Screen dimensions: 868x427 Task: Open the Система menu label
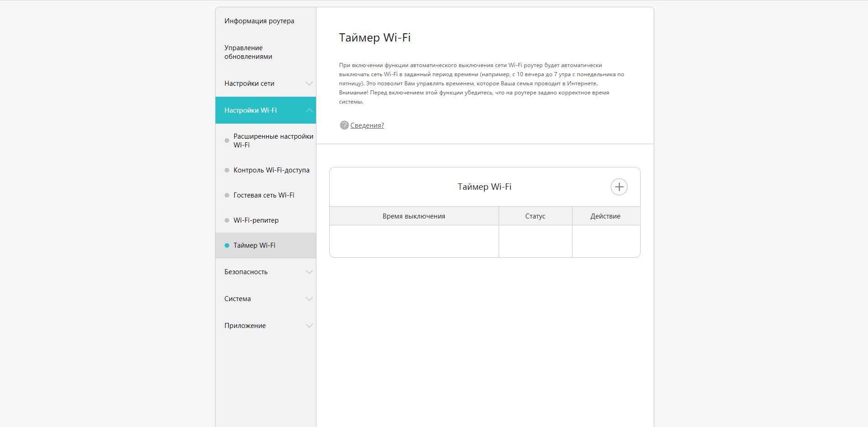coord(237,299)
